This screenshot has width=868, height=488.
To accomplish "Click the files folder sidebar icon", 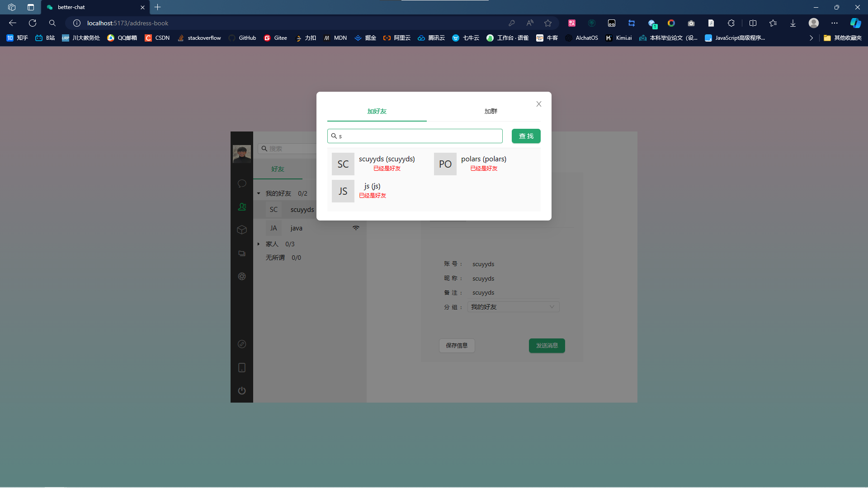I will click(x=242, y=253).
